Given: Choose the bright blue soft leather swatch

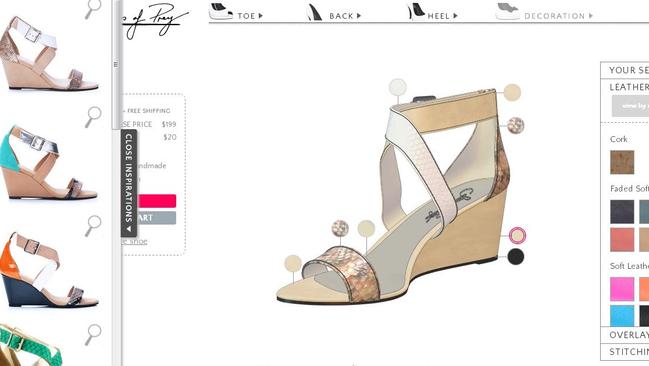Looking at the screenshot, I should 622,316.
